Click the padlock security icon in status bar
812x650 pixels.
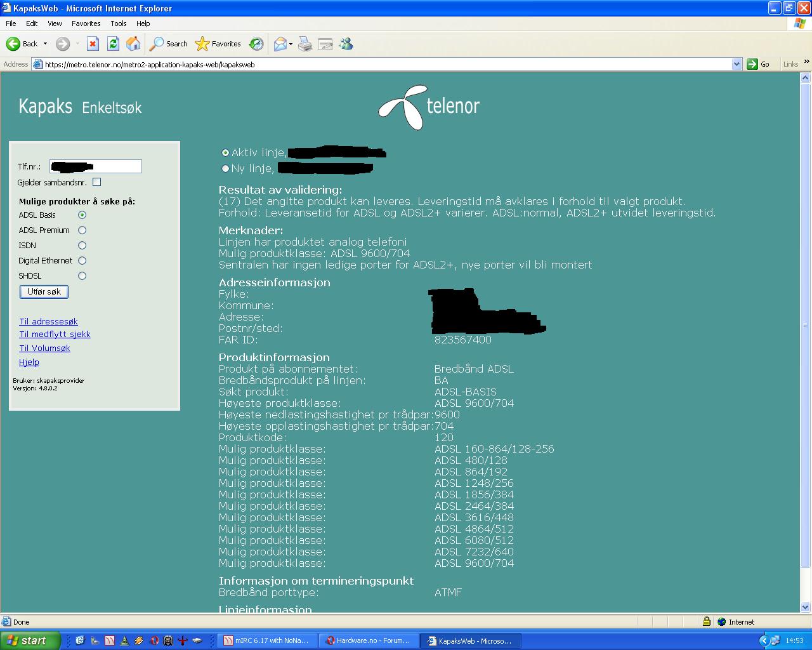click(706, 622)
